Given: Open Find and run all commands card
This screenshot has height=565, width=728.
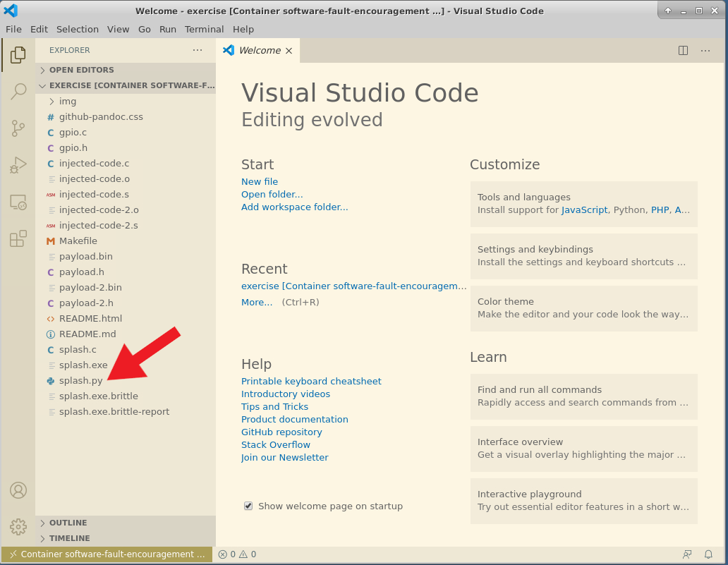Looking at the screenshot, I should pyautogui.click(x=583, y=396).
